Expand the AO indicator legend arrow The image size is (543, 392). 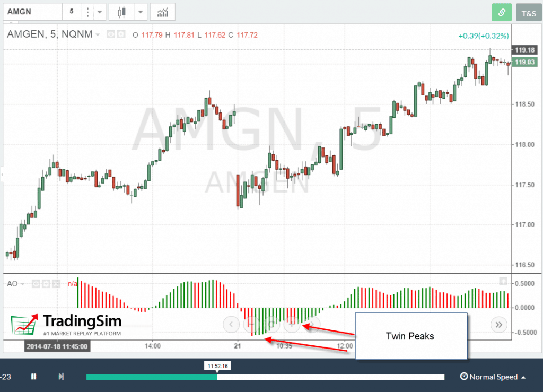pos(22,284)
